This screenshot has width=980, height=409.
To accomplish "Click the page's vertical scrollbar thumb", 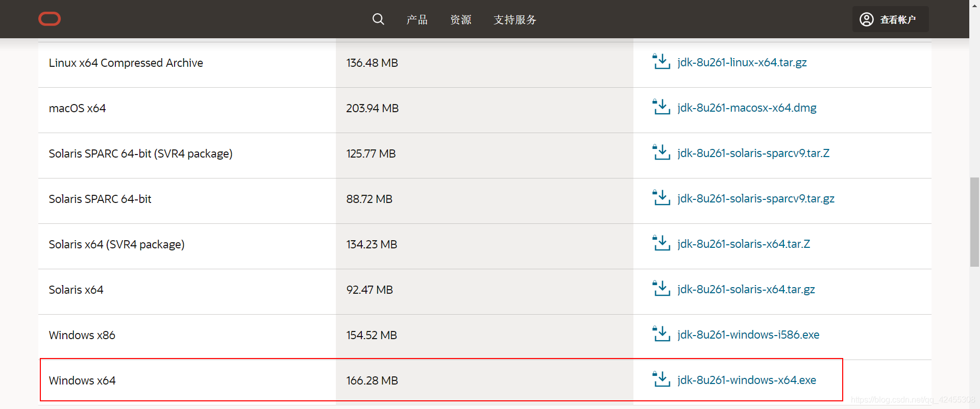I will pyautogui.click(x=974, y=222).
